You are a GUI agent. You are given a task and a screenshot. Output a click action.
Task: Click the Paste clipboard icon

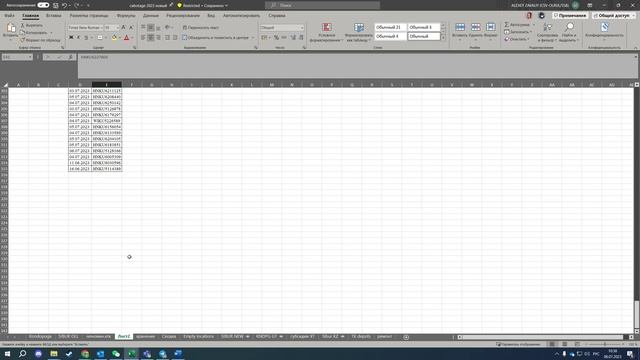(11, 28)
